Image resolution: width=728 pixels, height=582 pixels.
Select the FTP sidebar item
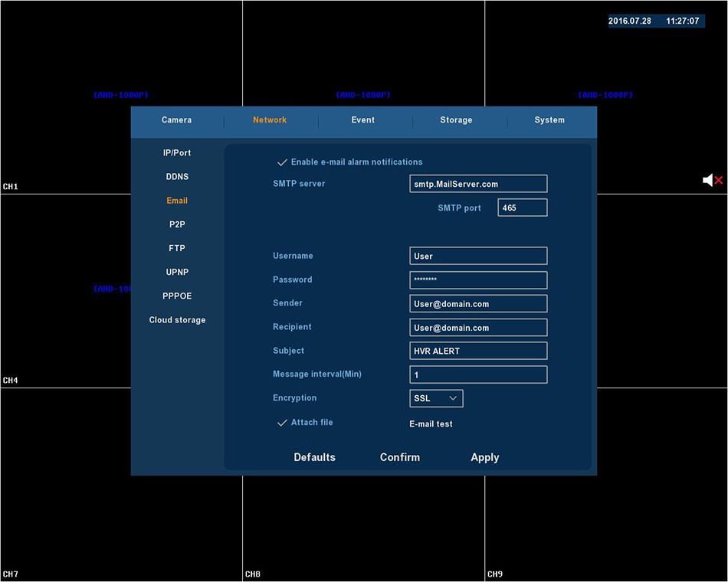pyautogui.click(x=177, y=248)
